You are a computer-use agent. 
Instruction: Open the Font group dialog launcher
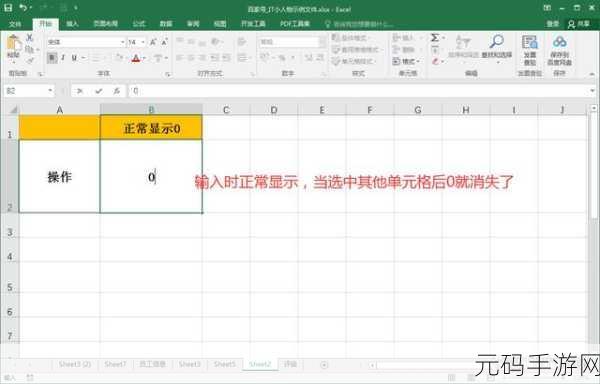point(167,74)
